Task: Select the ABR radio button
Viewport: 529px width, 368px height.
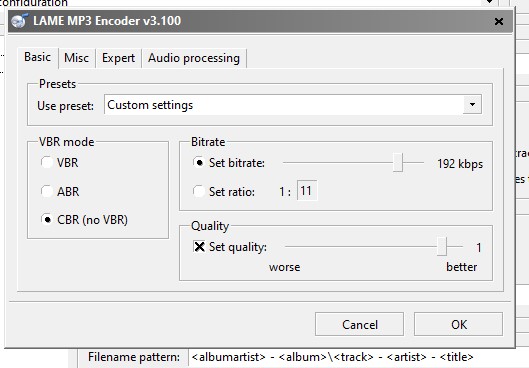Action: tap(47, 191)
